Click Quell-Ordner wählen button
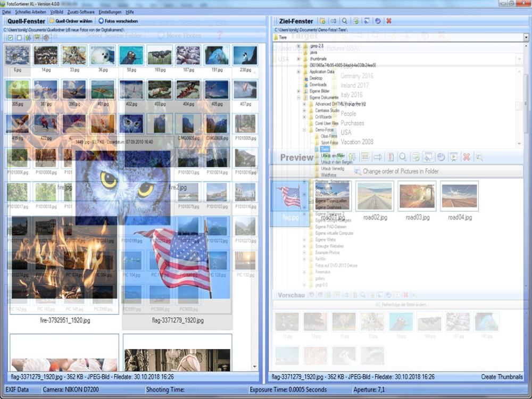Viewport: 532px width, 399px height. pyautogui.click(x=71, y=21)
